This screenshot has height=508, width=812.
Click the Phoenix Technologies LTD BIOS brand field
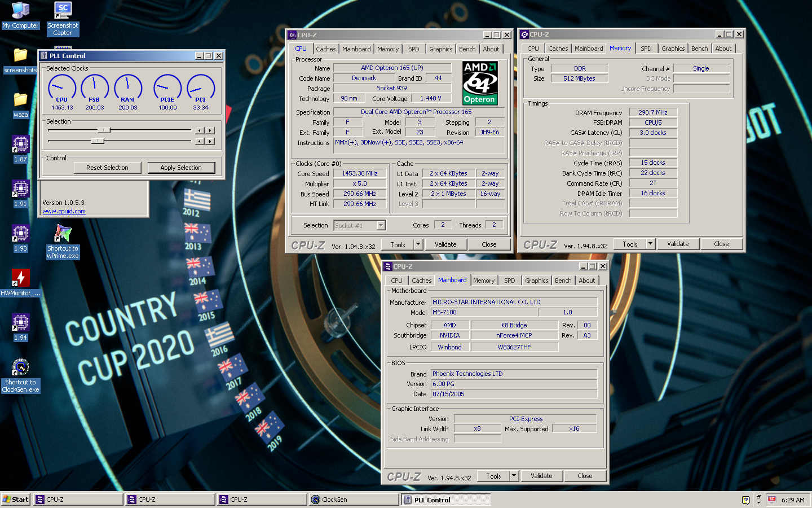point(514,374)
